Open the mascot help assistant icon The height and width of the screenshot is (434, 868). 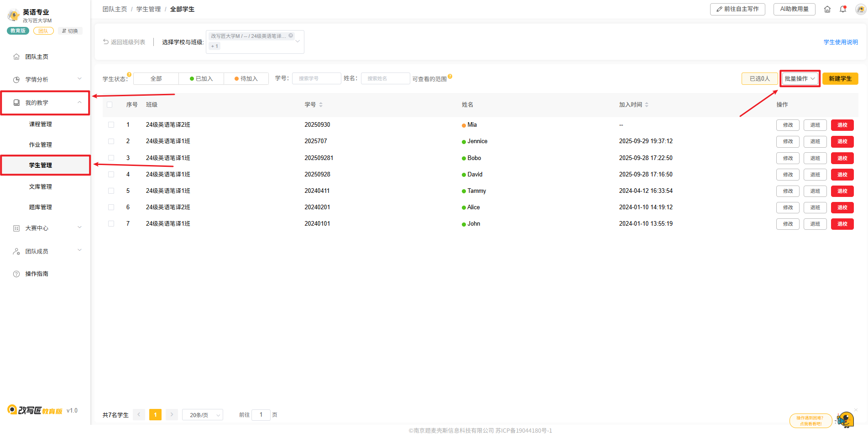tap(845, 419)
